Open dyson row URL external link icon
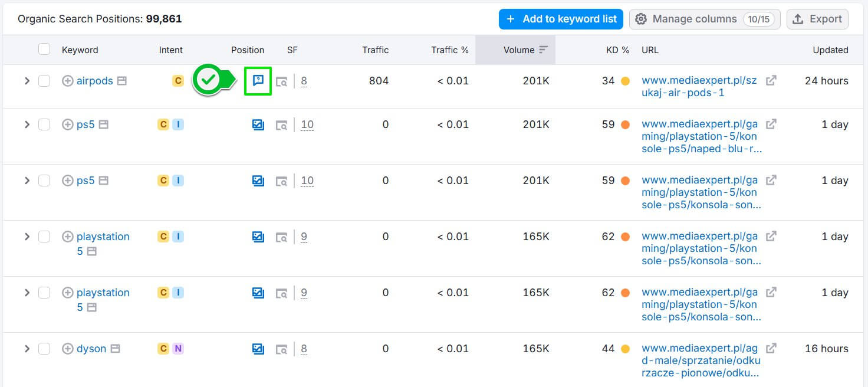 pos(771,349)
